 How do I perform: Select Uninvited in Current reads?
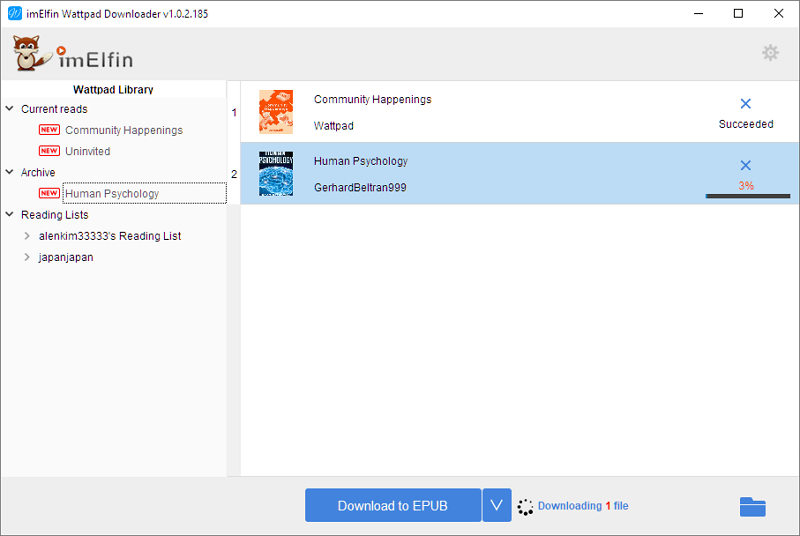pyautogui.click(x=87, y=151)
